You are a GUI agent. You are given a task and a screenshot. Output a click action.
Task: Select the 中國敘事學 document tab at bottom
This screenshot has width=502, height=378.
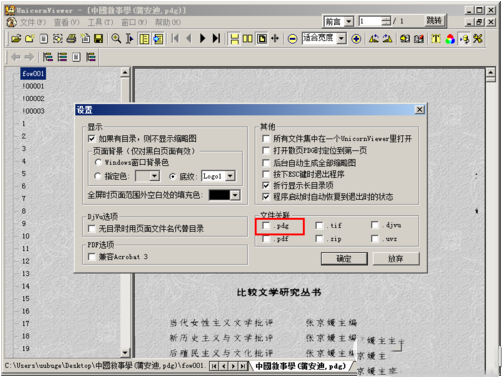(x=301, y=366)
